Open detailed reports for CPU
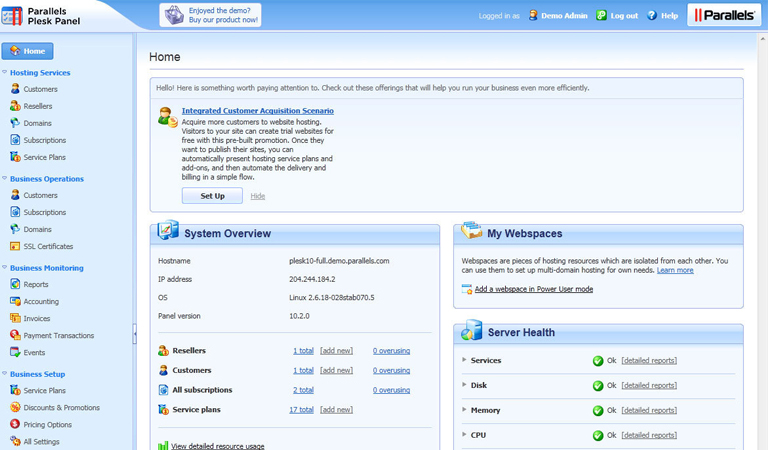This screenshot has height=450, width=768. 649,435
